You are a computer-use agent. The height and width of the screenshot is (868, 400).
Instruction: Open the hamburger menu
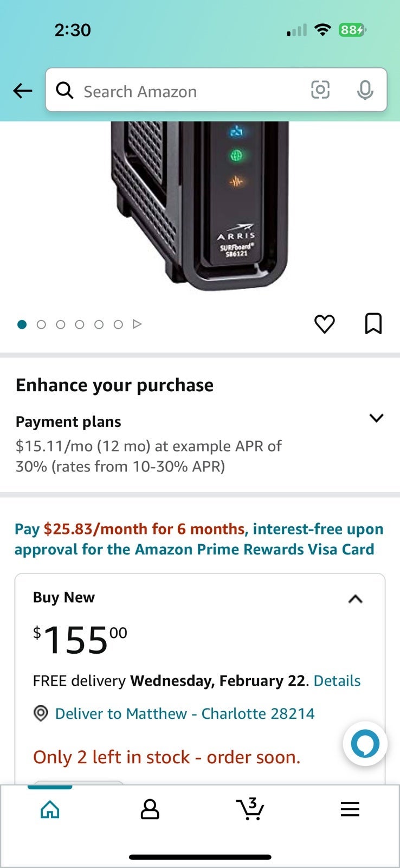pyautogui.click(x=350, y=809)
